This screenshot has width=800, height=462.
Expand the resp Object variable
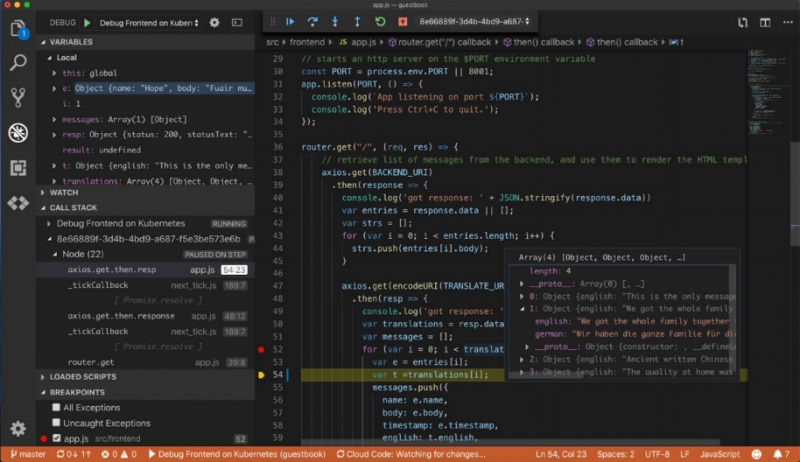pyautogui.click(x=54, y=135)
